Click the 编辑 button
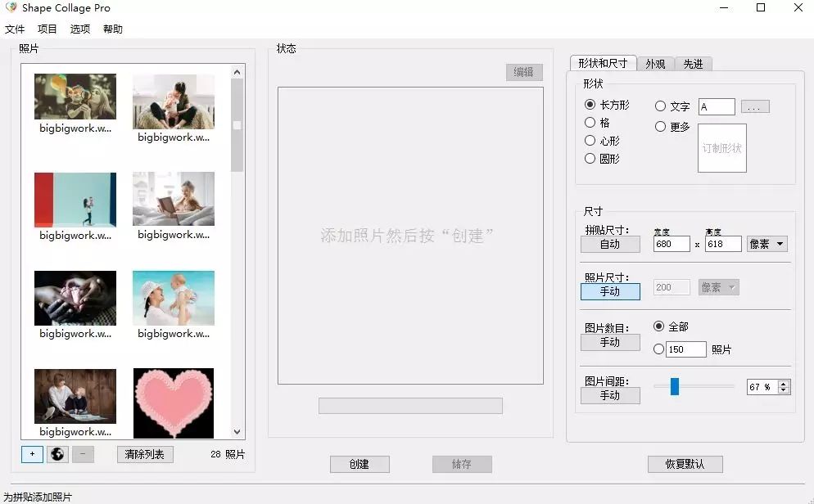Image resolution: width=814 pixels, height=504 pixels. pyautogui.click(x=524, y=72)
